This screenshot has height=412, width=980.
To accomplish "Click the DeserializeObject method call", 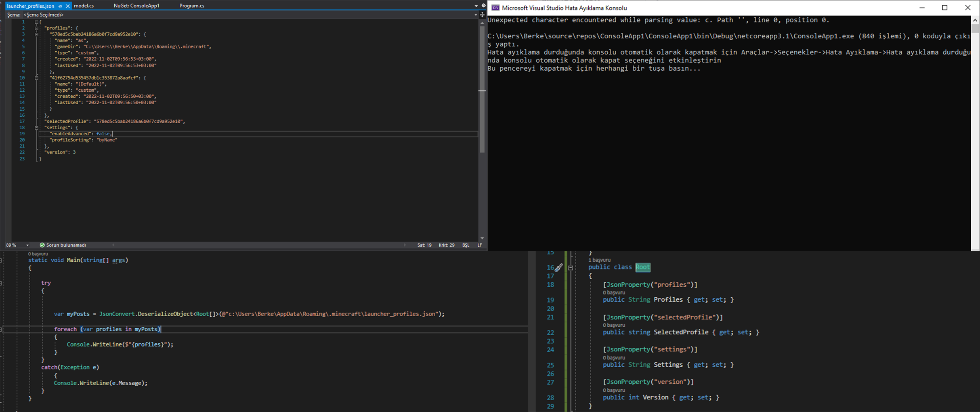I will 166,314.
